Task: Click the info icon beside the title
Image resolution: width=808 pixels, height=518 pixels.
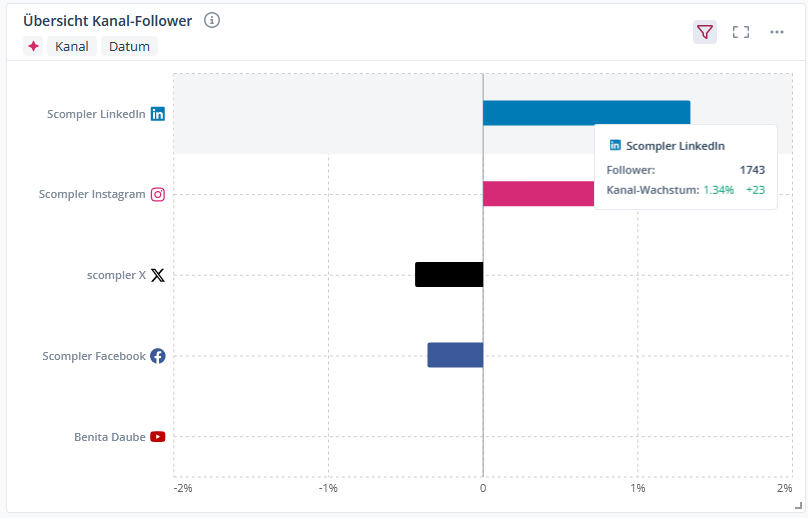Action: [x=212, y=20]
